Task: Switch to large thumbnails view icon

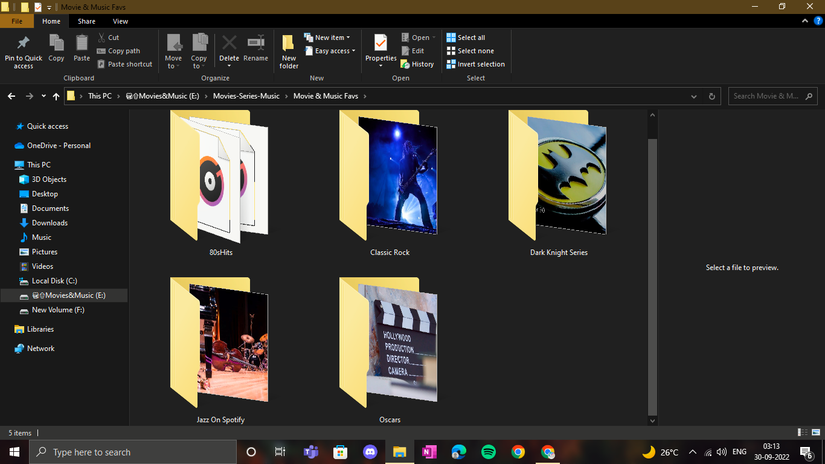Action: tap(816, 432)
